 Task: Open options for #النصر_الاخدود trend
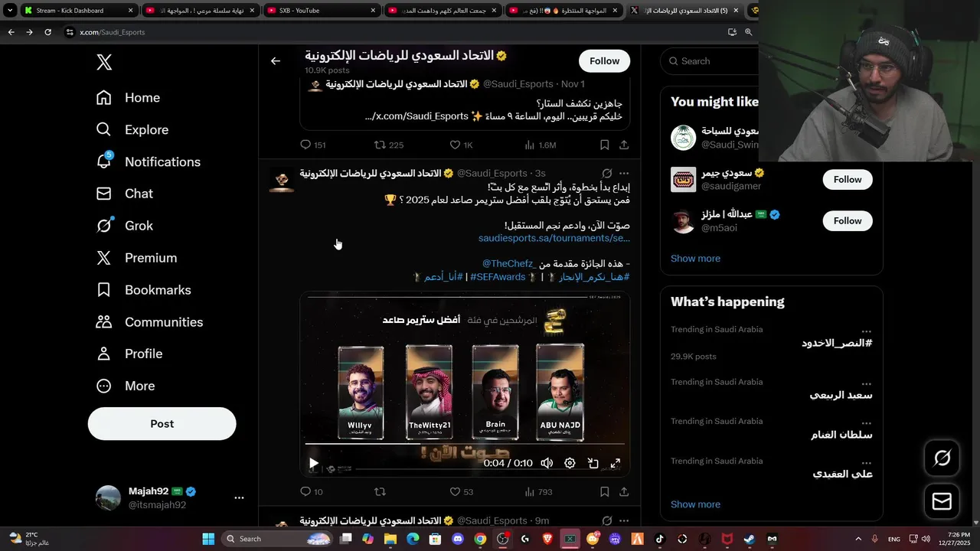click(x=866, y=331)
